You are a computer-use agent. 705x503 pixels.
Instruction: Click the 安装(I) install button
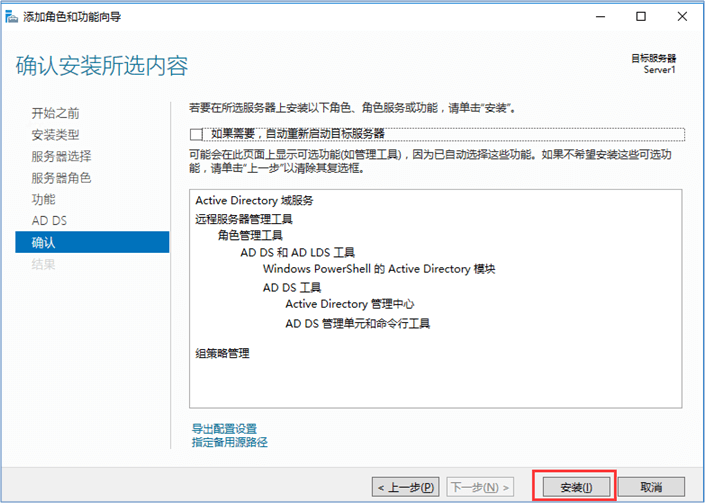point(576,487)
